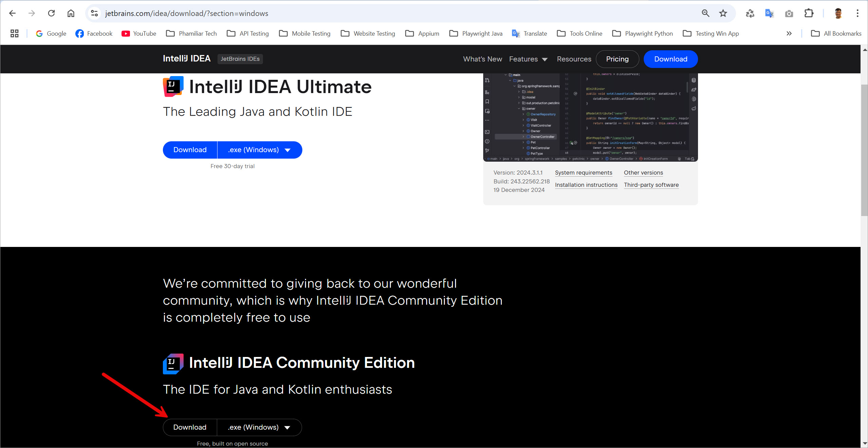Open the Testing Win App bookmark folder
The width and height of the screenshot is (868, 448).
pos(711,33)
